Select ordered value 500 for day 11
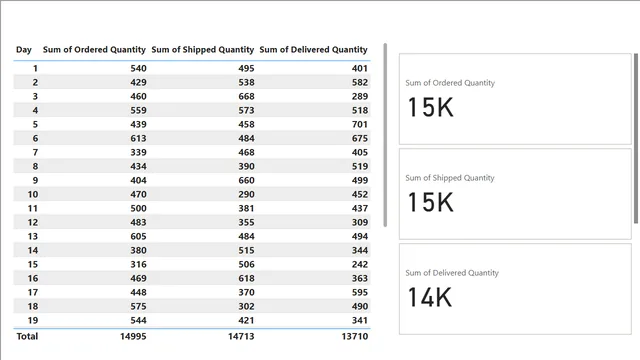Screen dimensions: 640x360 point(138,208)
